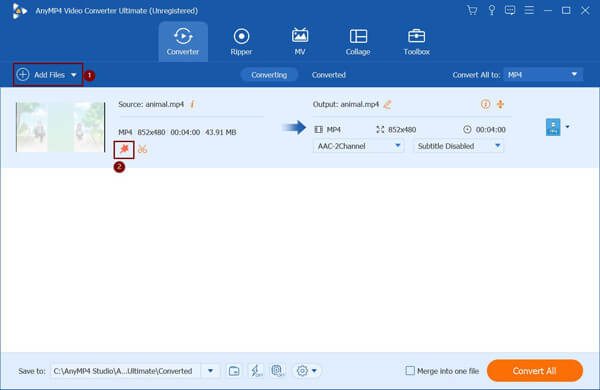
Task: Click the Cut scissors icon
Action: coord(142,149)
